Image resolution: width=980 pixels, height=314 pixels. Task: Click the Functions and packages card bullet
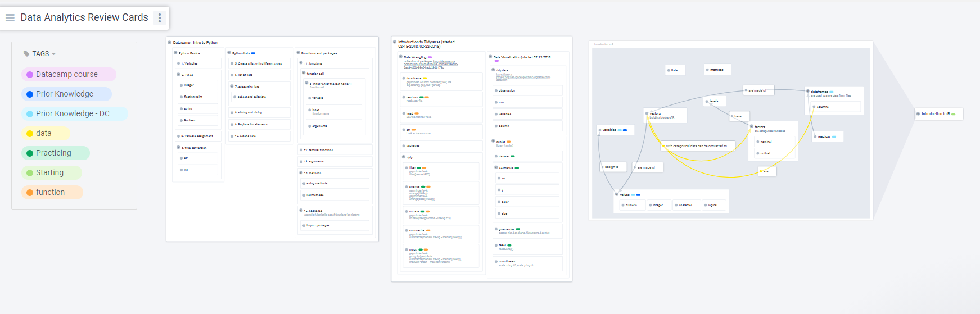299,53
